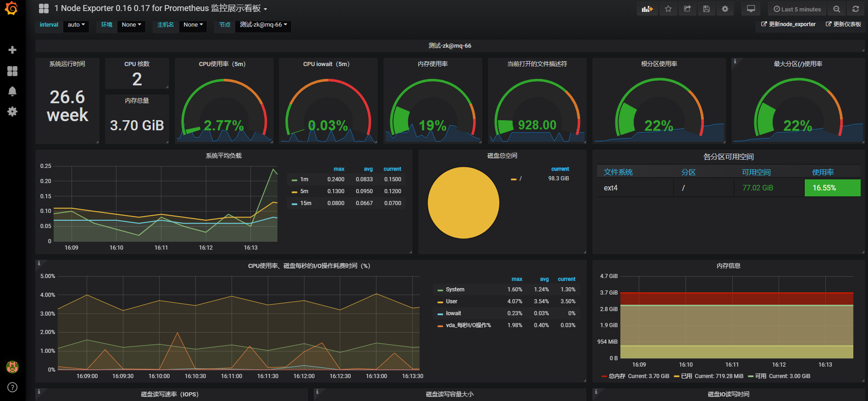The image size is (868, 401).
Task: Sort partition table by 文件系统 column
Action: (x=618, y=172)
